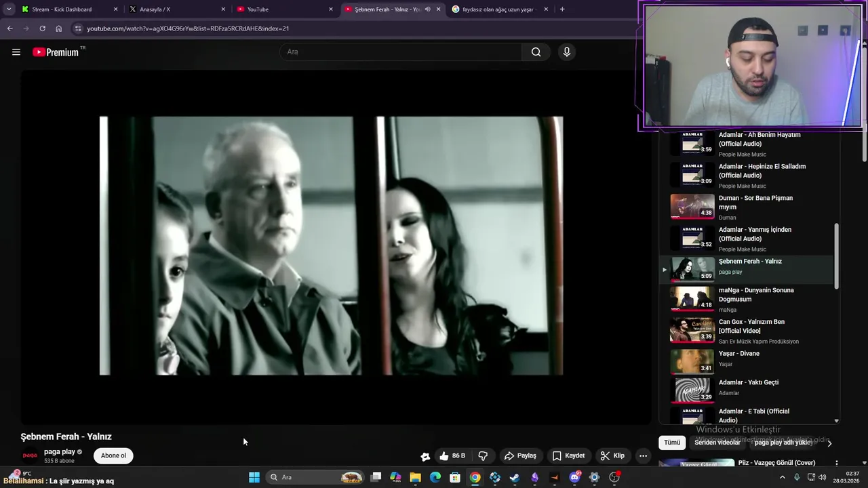Play Yaşar - Divane from playlist
The width and height of the screenshot is (868, 488).
point(746,361)
